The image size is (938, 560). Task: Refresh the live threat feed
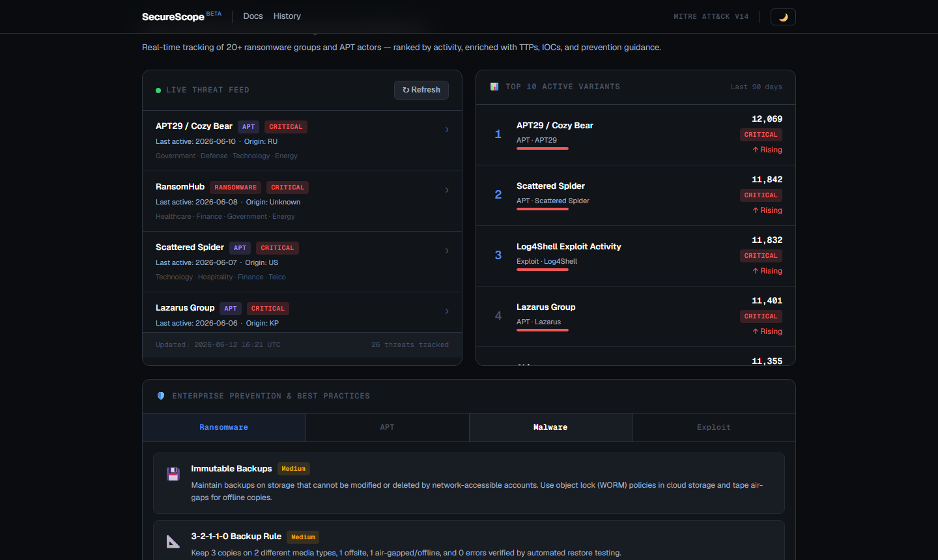[421, 90]
